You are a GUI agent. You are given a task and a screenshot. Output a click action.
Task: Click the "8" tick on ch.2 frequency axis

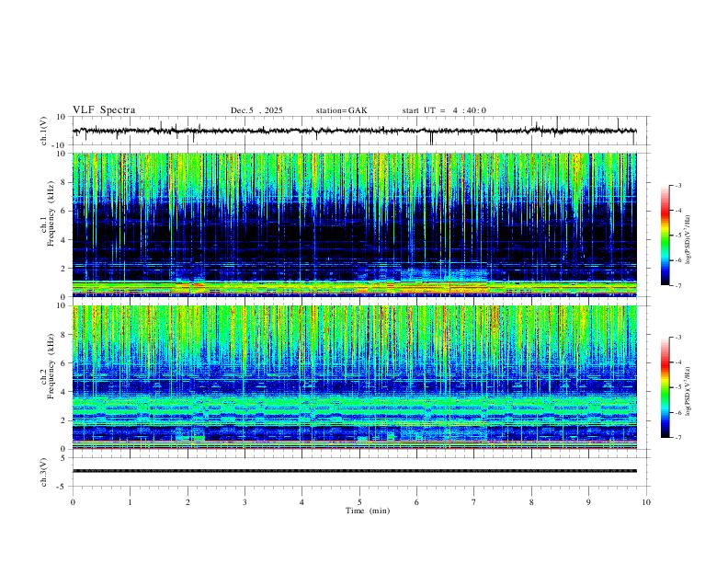[x=63, y=335]
